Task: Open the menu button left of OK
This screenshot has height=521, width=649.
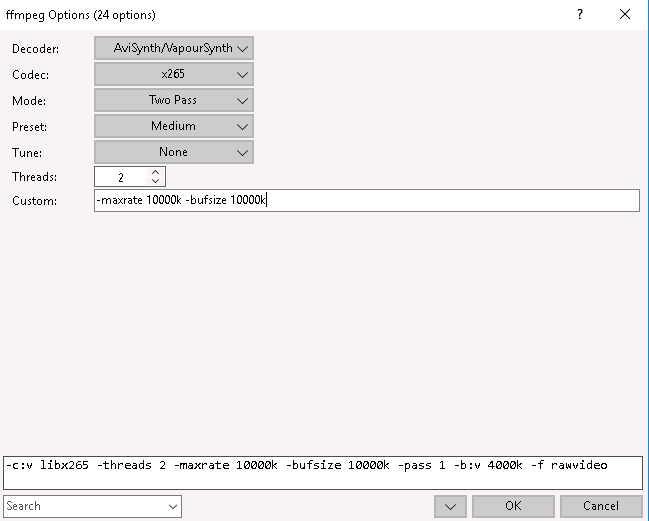Action: pos(450,507)
